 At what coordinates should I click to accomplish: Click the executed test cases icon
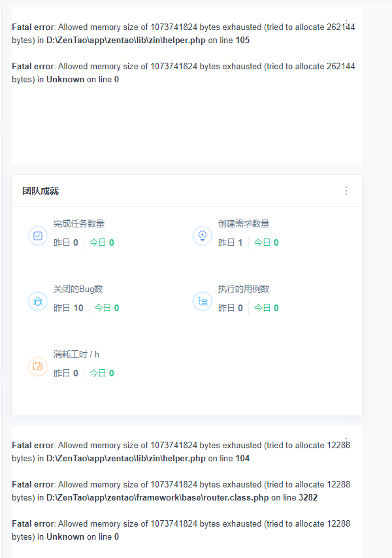203,301
